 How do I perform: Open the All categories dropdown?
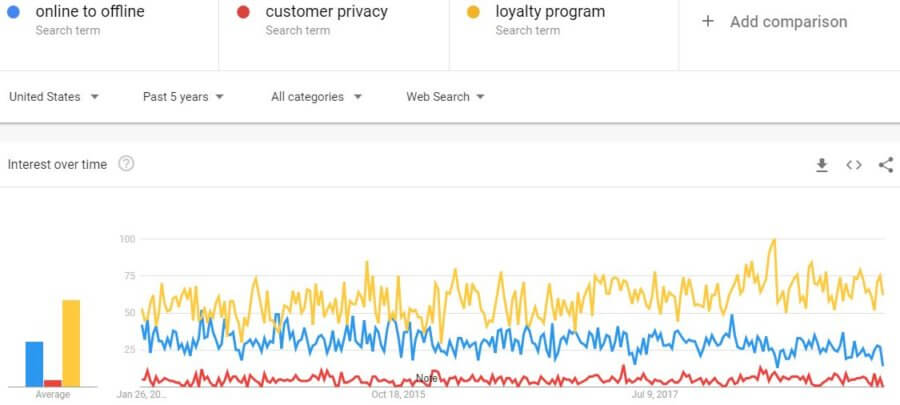coord(316,97)
